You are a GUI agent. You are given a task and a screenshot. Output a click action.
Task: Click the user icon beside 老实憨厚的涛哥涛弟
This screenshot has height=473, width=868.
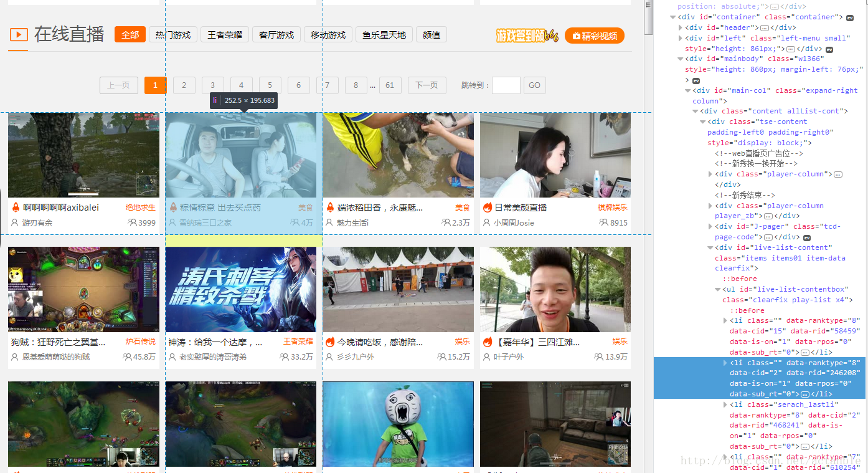click(x=172, y=357)
